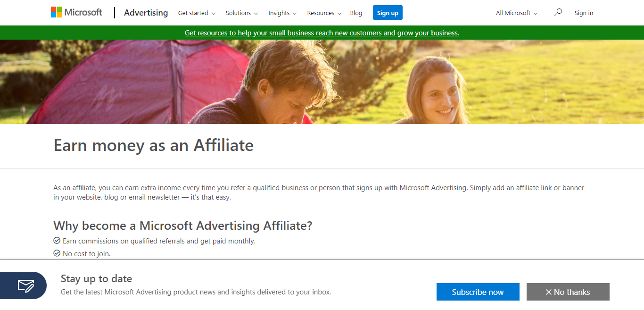Click the checkmark icon beside No cost to join
This screenshot has height=310, width=644.
click(57, 253)
